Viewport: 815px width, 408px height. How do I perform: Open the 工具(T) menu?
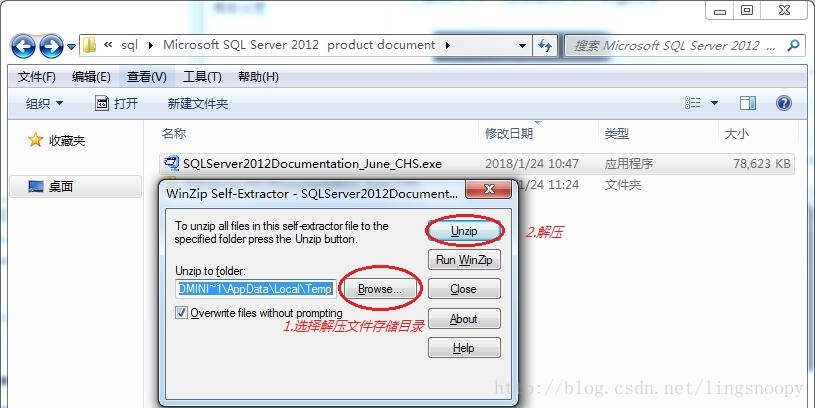pyautogui.click(x=202, y=77)
